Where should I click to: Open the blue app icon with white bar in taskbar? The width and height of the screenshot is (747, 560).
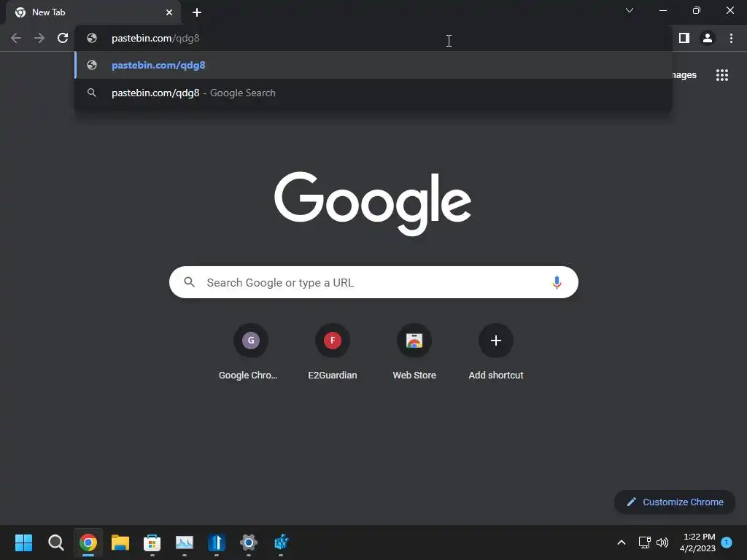(216, 542)
